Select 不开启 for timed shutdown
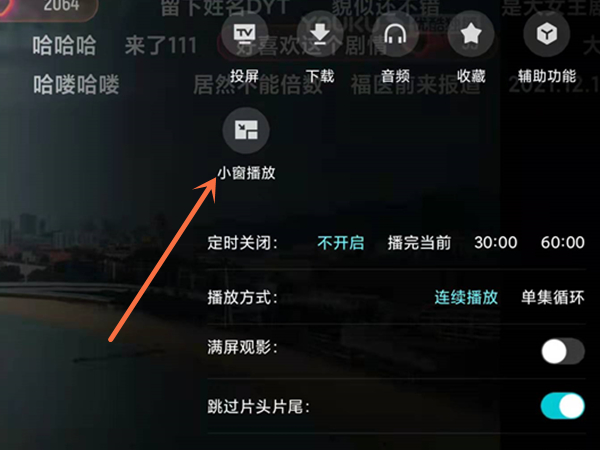600x450 pixels. coord(341,243)
